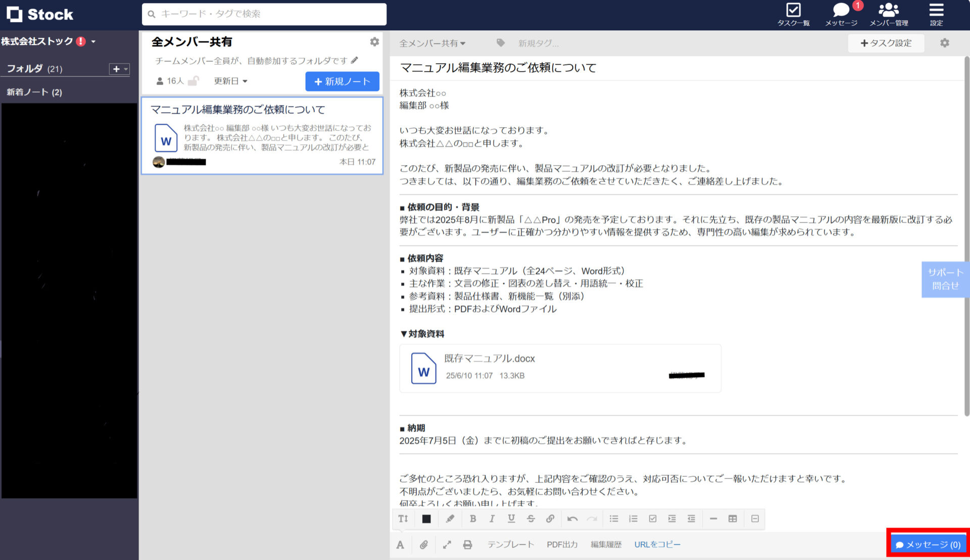This screenshot has width=970, height=560.
Task: Create a note with the 新規ノート button
Action: click(342, 81)
